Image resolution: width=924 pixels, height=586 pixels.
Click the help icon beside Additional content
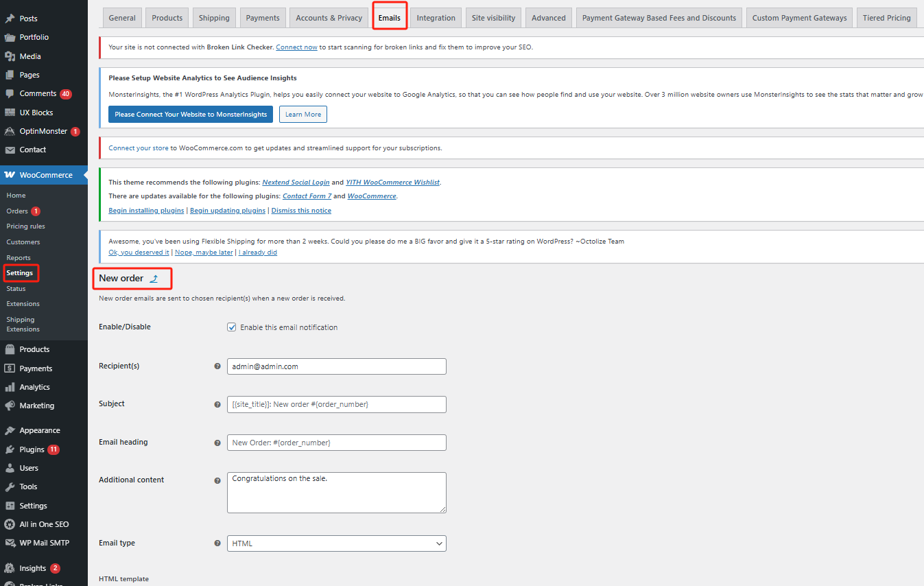pyautogui.click(x=217, y=480)
